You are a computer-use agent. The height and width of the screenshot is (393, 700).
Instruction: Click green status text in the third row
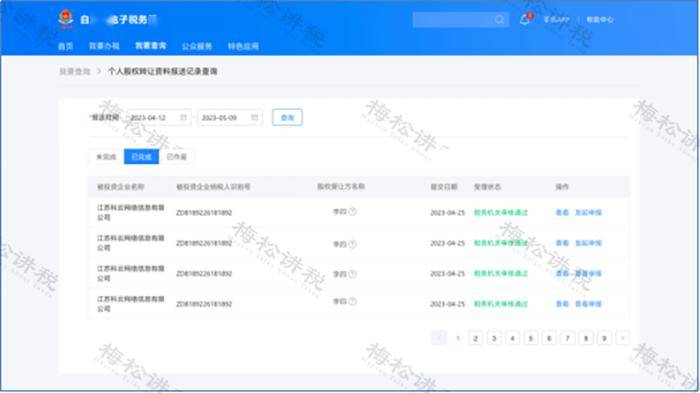tap(500, 273)
